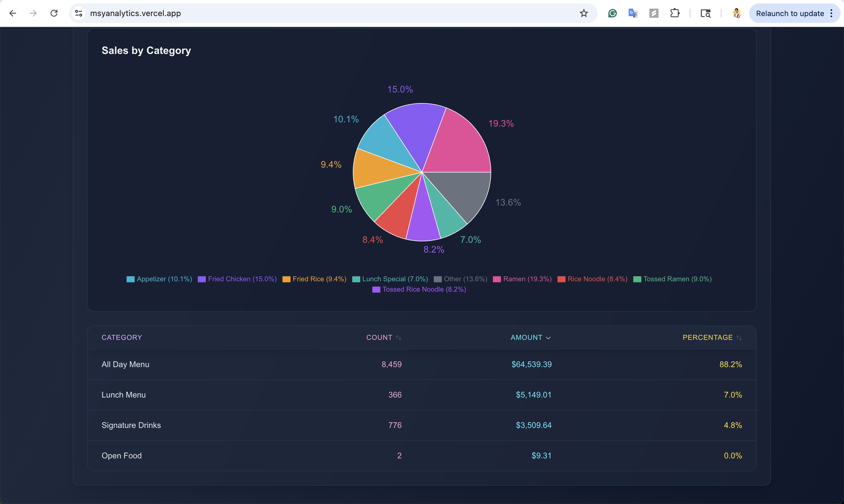Toggle Tossed Rice Noodle legend entry

[419, 289]
